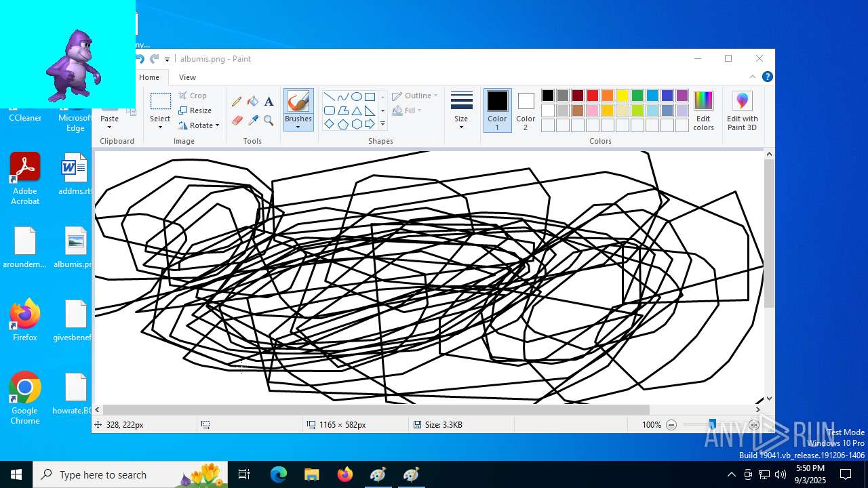
Task: Pick the green color swatch
Action: (637, 96)
